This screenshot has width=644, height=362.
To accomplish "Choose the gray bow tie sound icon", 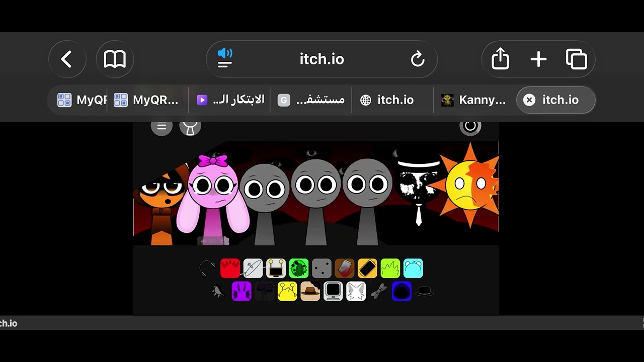I will coord(379,291).
